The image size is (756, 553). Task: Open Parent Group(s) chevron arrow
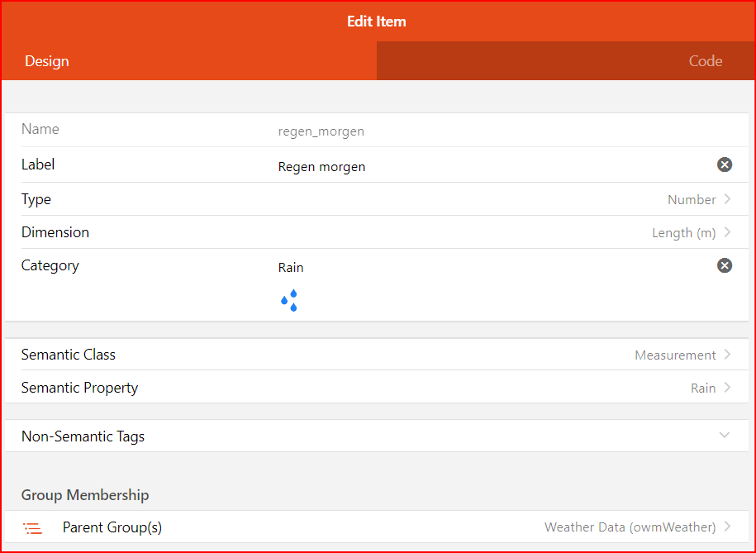[728, 527]
